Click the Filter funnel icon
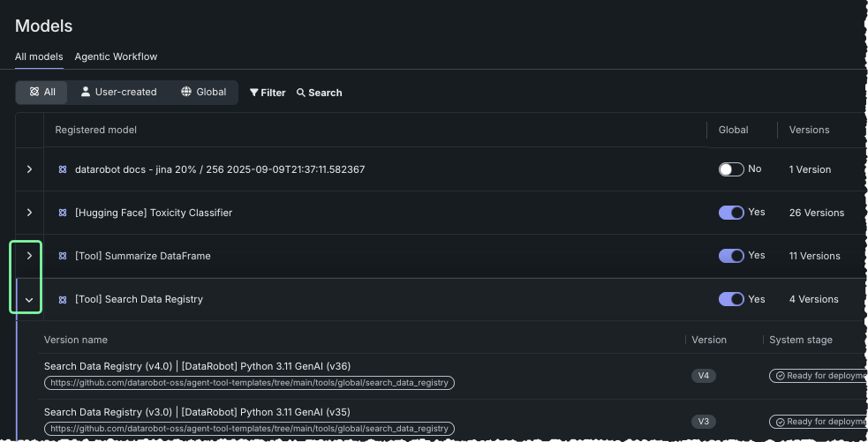 pos(254,93)
